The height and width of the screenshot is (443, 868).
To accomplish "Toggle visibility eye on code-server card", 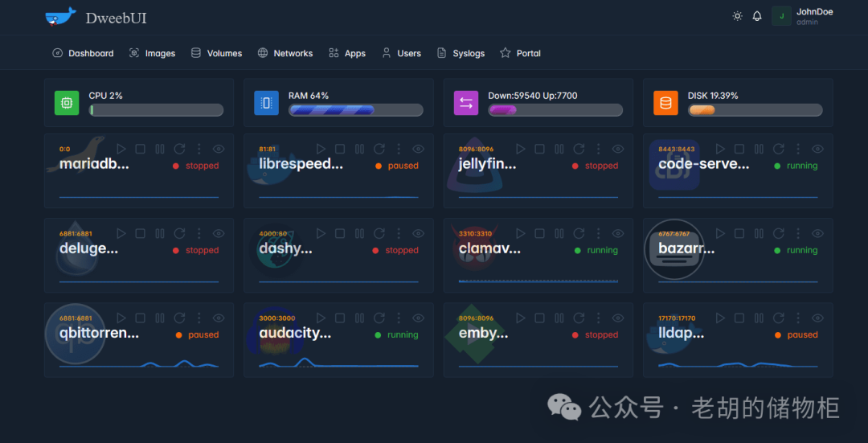I will coord(817,149).
